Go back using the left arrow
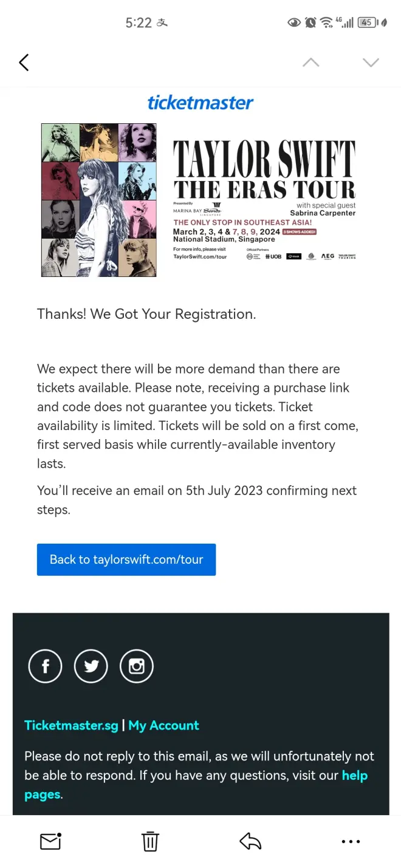Image resolution: width=401 pixels, height=868 pixels. point(24,62)
